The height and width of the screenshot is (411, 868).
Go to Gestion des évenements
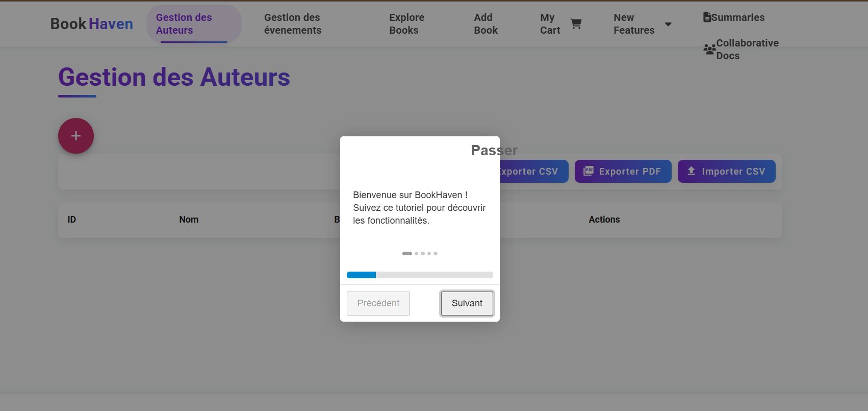pyautogui.click(x=293, y=24)
